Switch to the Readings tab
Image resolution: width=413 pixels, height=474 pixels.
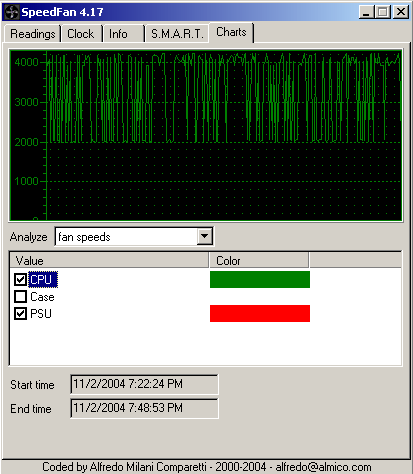coord(32,34)
